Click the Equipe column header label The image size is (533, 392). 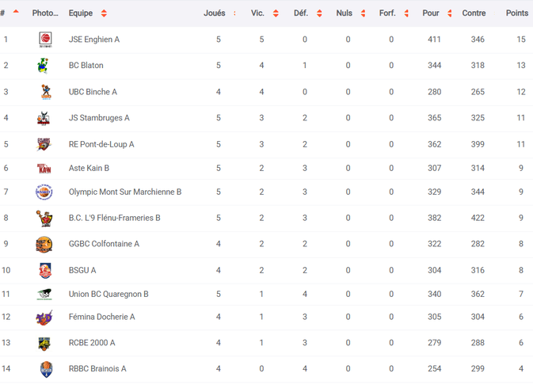(x=81, y=13)
